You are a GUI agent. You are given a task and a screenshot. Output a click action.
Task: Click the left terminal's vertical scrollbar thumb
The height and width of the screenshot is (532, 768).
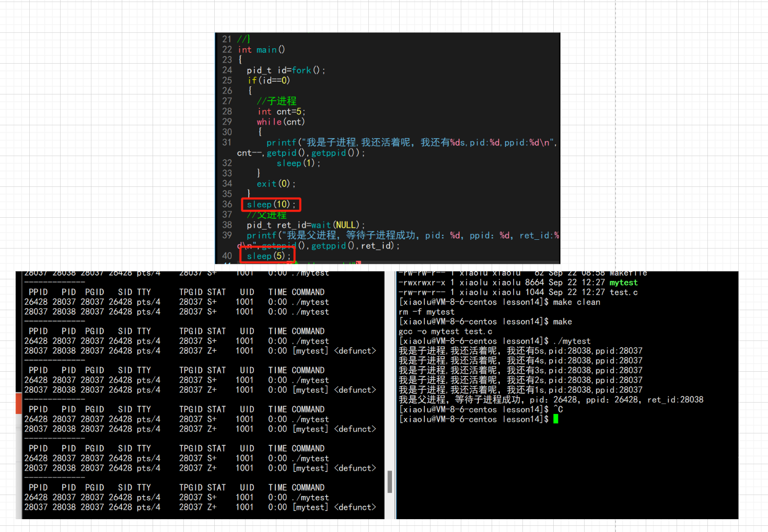(390, 482)
